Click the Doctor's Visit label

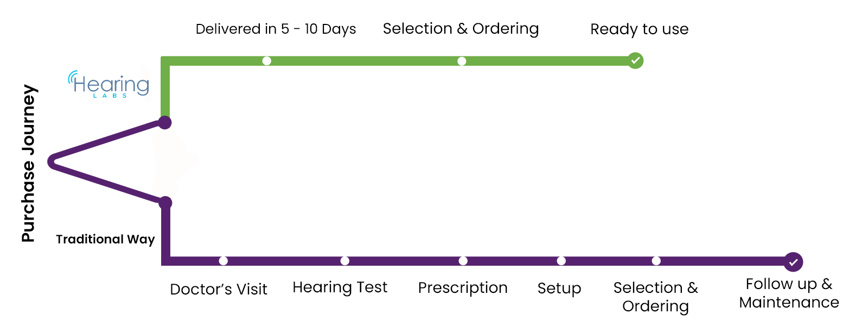(219, 289)
